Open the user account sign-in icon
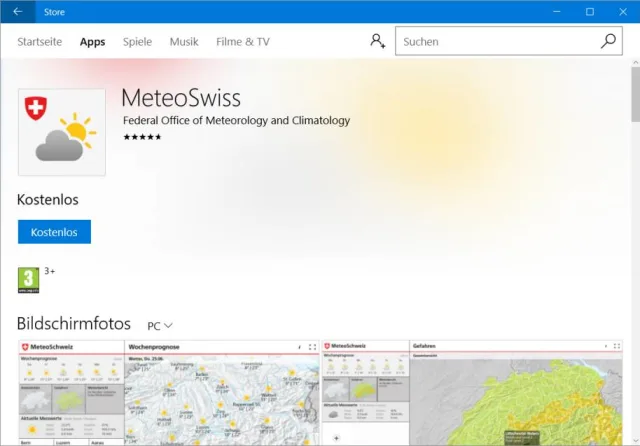The width and height of the screenshot is (640, 446). [x=378, y=41]
